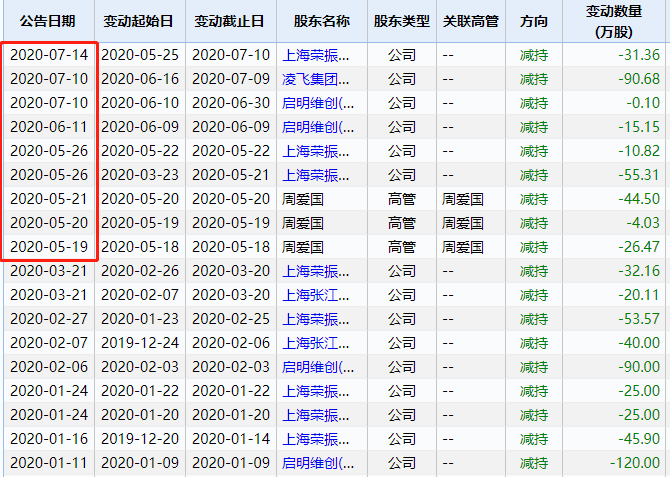Select 周爱国 shareholder name in -44.50 row

(303, 199)
